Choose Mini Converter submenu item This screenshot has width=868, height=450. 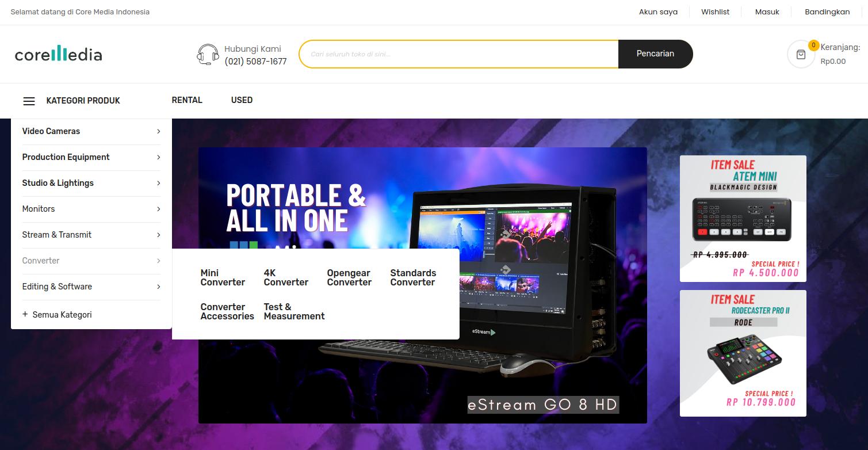[223, 277]
